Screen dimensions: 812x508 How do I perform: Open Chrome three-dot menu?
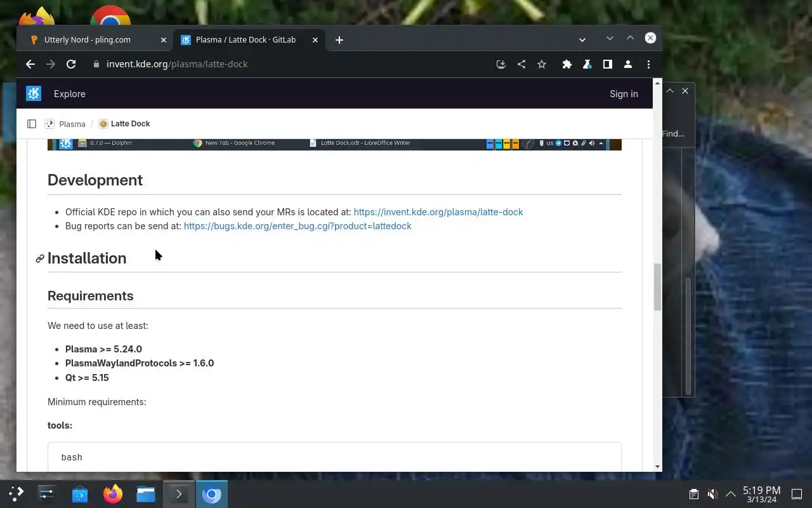pos(648,64)
